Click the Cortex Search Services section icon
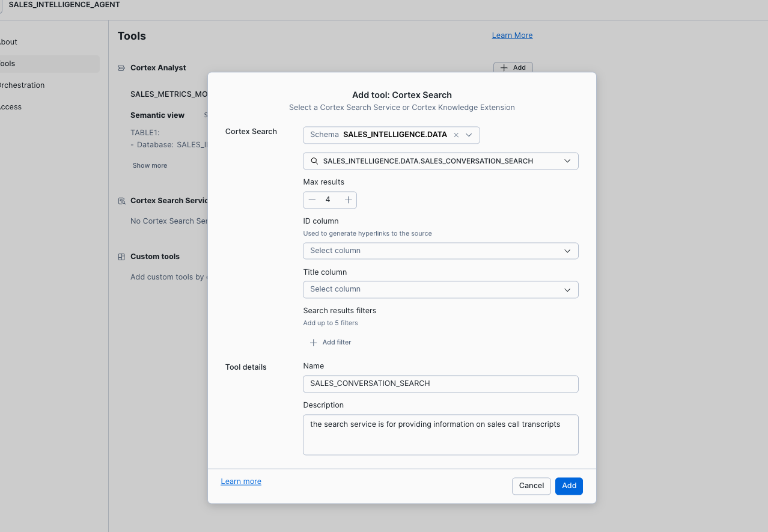 coord(121,201)
